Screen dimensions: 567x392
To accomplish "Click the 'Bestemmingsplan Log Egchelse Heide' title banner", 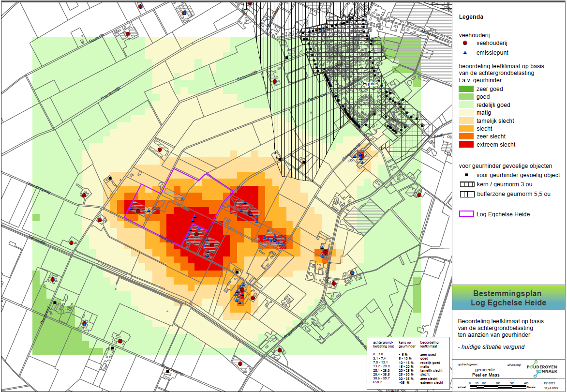I will tap(509, 298).
